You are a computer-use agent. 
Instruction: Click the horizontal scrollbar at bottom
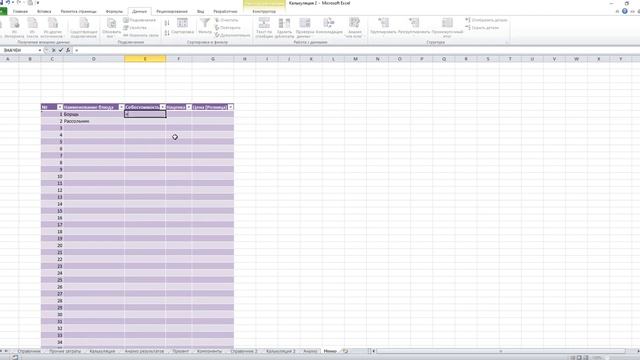pyautogui.click(x=501, y=351)
